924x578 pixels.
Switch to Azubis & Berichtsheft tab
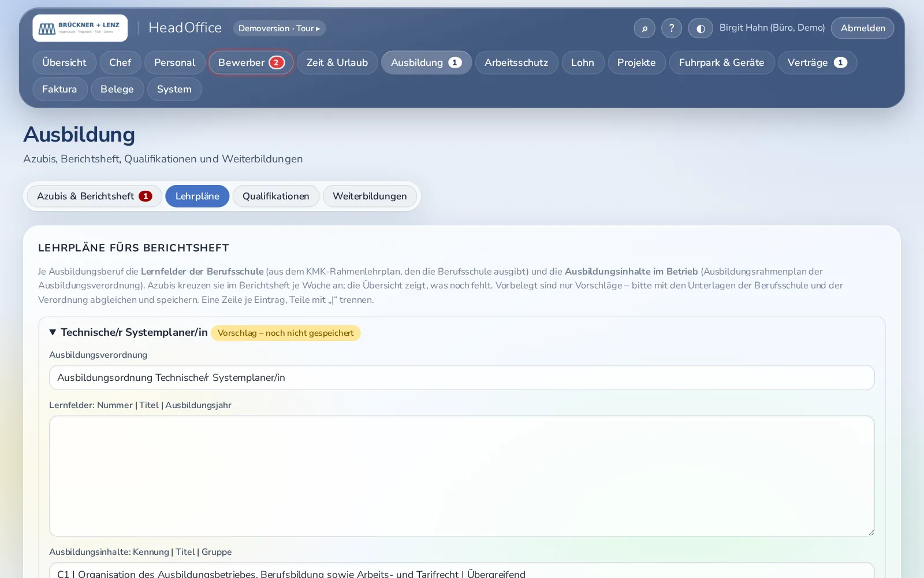tap(94, 196)
